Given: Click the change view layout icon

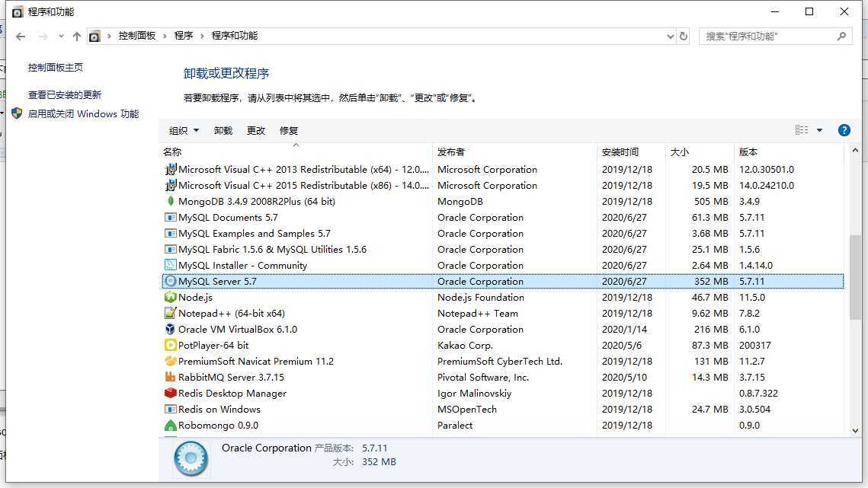Looking at the screenshot, I should pos(802,130).
